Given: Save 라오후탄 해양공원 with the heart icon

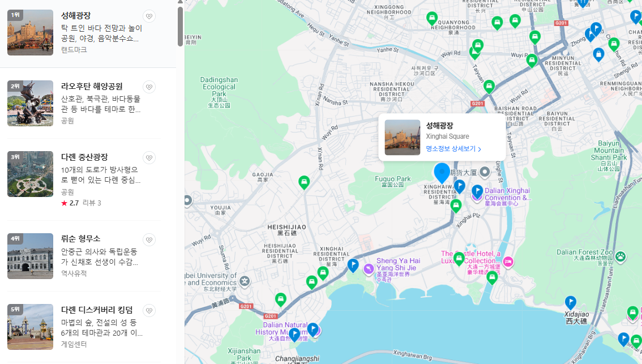Looking at the screenshot, I should click(149, 87).
